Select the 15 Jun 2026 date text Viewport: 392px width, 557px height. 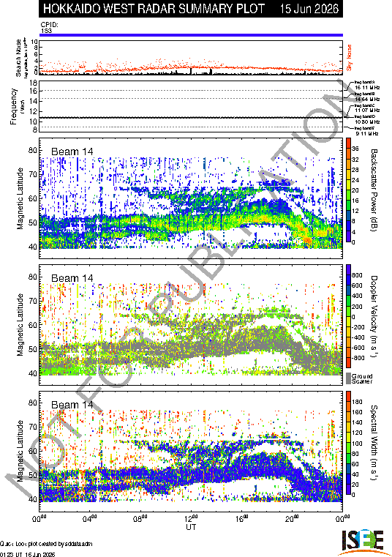point(309,9)
